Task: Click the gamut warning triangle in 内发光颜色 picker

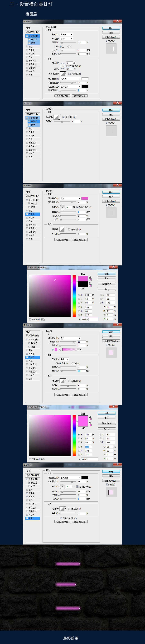Action: tap(90, 417)
